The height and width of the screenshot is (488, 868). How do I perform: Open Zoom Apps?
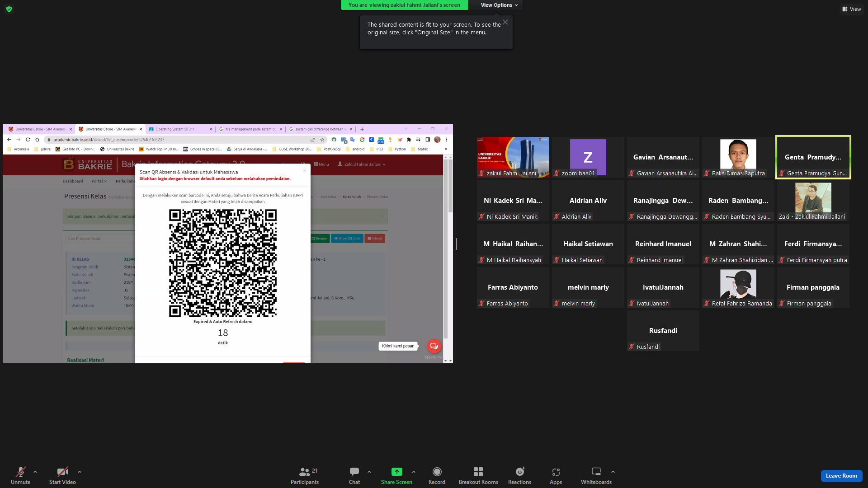(x=556, y=475)
